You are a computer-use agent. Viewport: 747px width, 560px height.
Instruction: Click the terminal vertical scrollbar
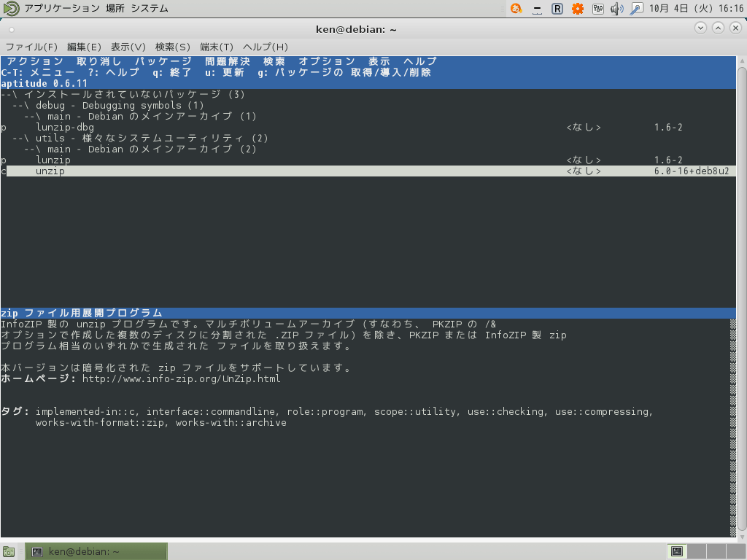[742, 298]
